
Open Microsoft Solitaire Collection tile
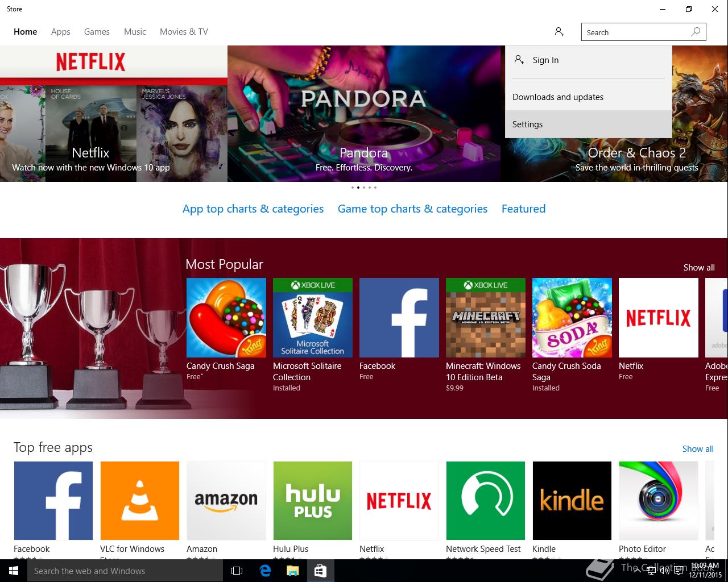pos(312,318)
